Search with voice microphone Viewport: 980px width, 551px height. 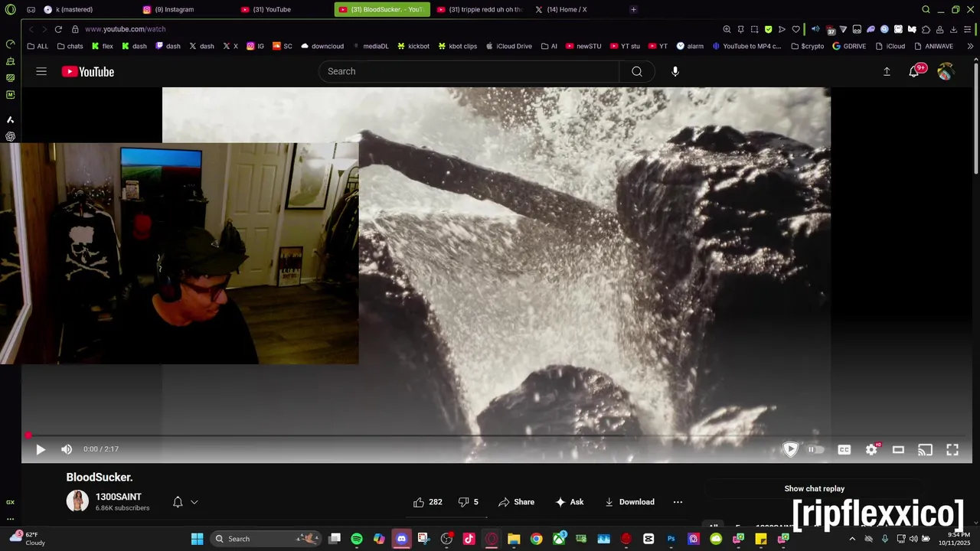coord(675,71)
